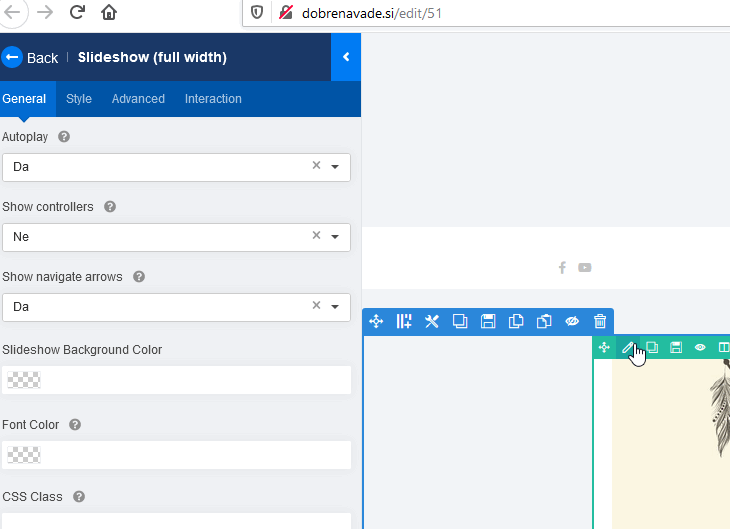Toggle visibility with green toolbar eye icon
This screenshot has width=730, height=529.
point(700,348)
